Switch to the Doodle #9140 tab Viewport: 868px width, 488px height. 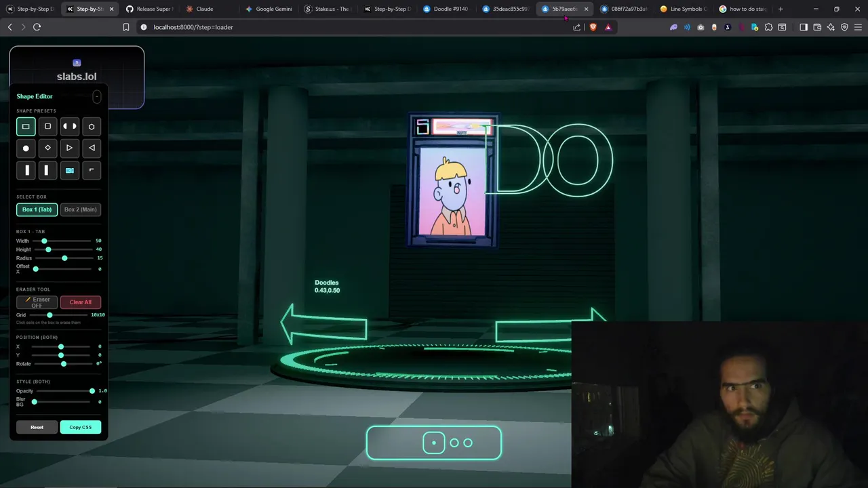pyautogui.click(x=446, y=9)
